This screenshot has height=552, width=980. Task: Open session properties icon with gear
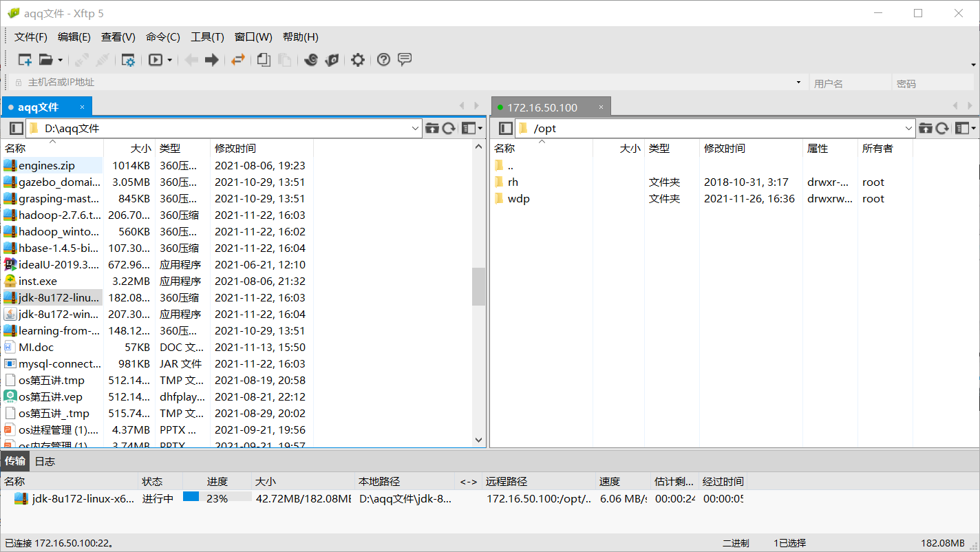128,60
